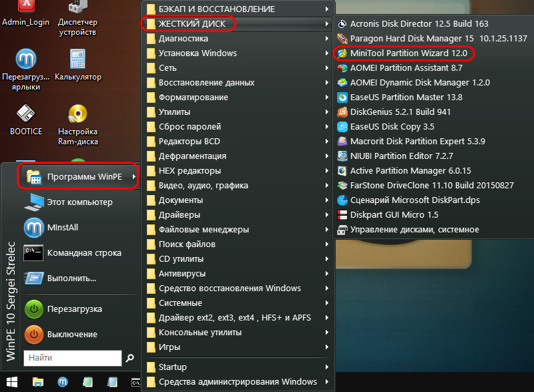Open Средство восстановления Windows folder
Screen dimensions: 534x392
coord(238,288)
